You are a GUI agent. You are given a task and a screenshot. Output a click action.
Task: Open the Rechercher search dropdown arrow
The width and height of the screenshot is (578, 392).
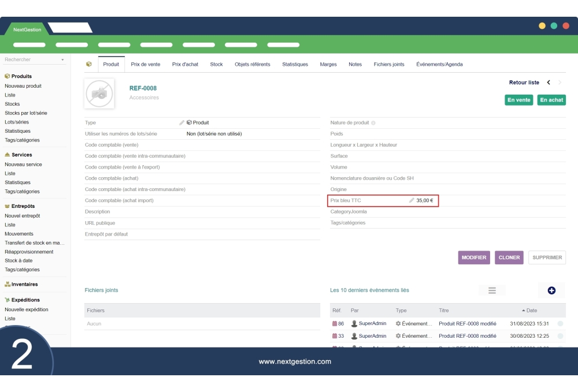tap(63, 59)
